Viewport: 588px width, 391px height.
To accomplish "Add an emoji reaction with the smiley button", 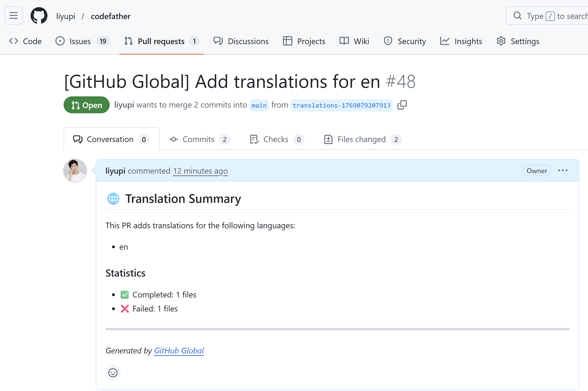I will (x=113, y=373).
